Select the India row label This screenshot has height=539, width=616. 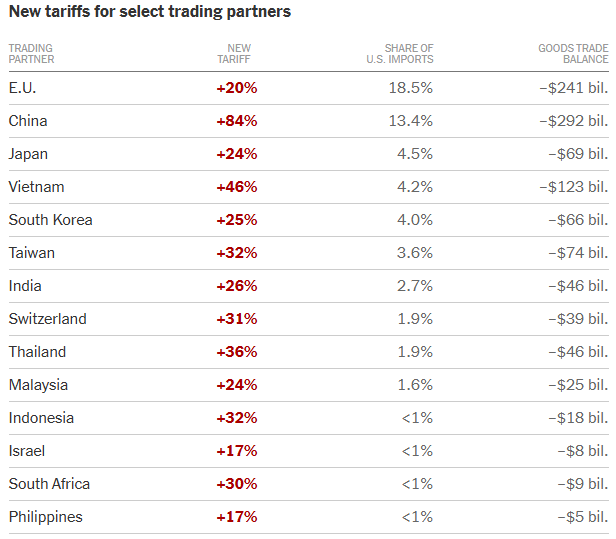pyautogui.click(x=25, y=286)
